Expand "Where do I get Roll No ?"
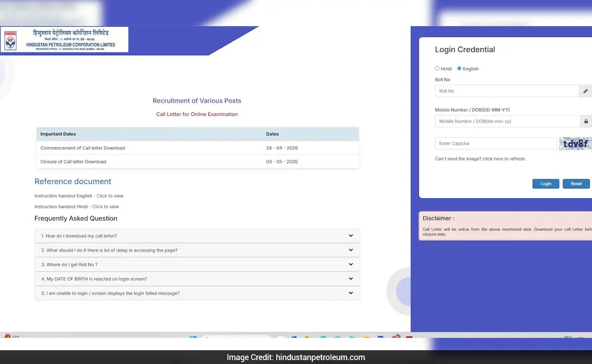The width and height of the screenshot is (592, 364). click(x=197, y=264)
